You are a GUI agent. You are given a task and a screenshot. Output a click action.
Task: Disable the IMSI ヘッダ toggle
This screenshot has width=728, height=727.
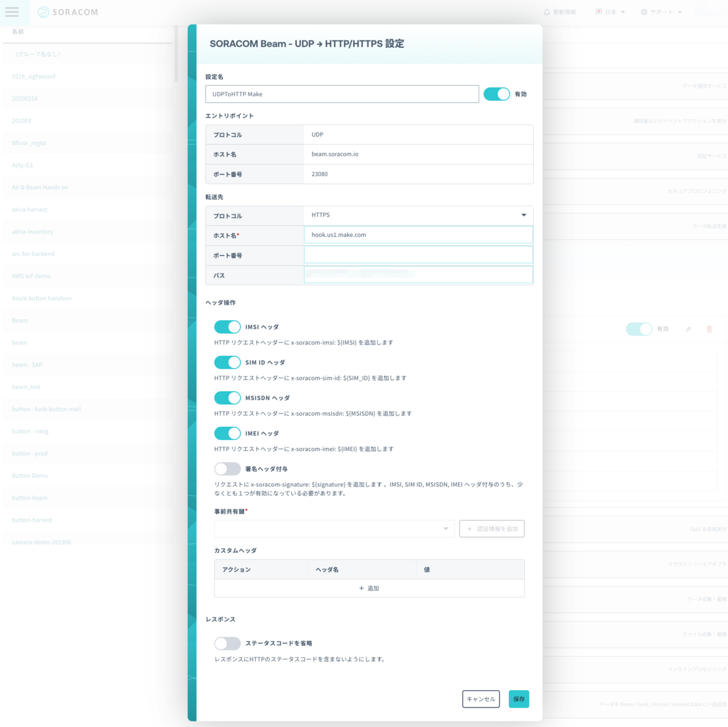point(227,327)
